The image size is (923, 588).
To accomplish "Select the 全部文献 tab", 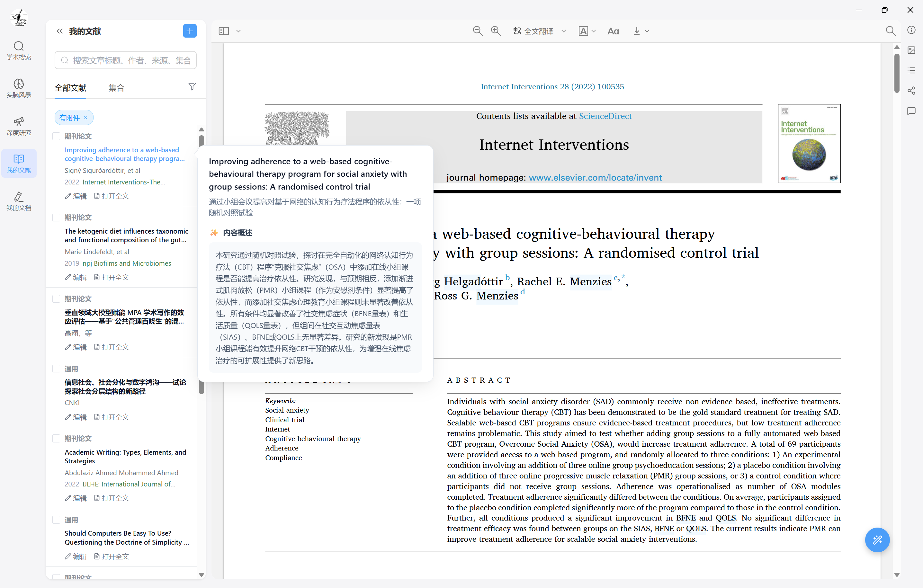I will click(x=70, y=88).
